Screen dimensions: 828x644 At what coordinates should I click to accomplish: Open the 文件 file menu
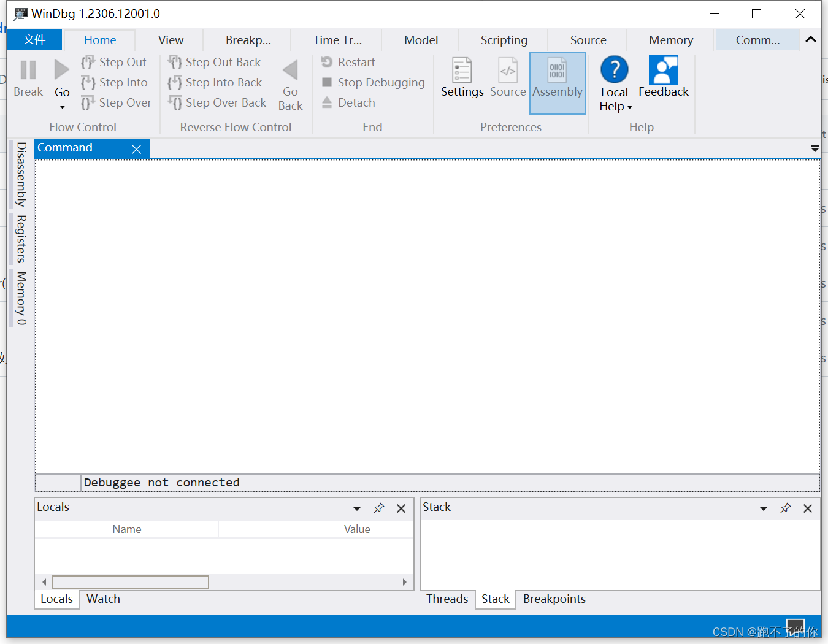point(34,39)
